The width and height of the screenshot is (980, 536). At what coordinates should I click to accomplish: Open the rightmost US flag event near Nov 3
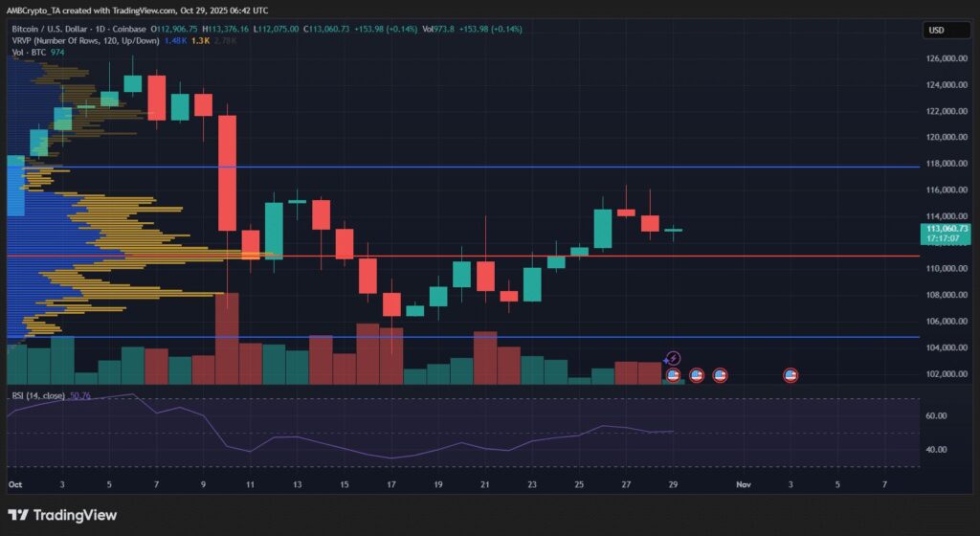(x=791, y=375)
